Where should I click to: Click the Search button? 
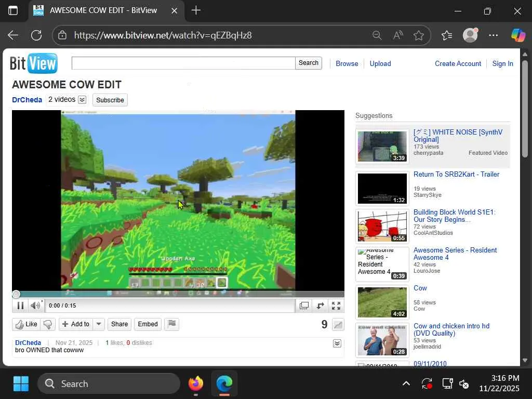pyautogui.click(x=309, y=63)
